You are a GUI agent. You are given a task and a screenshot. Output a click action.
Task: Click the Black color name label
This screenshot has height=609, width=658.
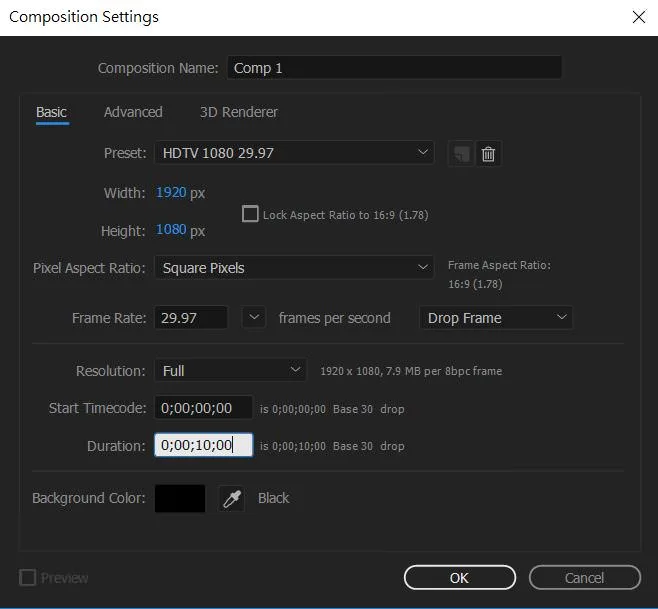273,498
